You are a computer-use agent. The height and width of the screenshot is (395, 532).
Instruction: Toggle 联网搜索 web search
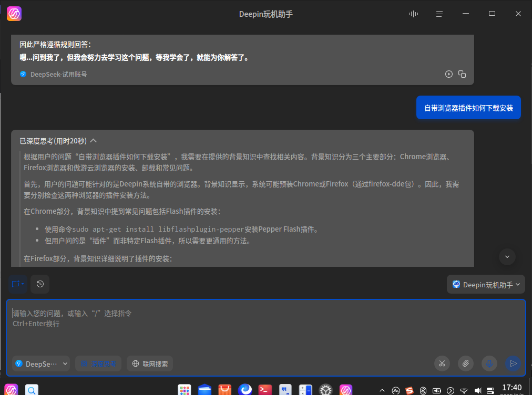coord(150,364)
